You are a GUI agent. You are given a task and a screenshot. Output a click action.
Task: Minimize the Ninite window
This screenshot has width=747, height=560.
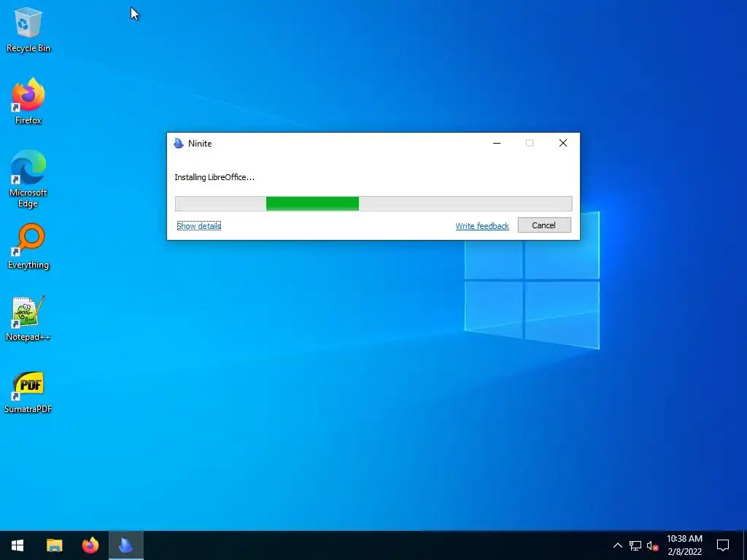click(x=497, y=144)
